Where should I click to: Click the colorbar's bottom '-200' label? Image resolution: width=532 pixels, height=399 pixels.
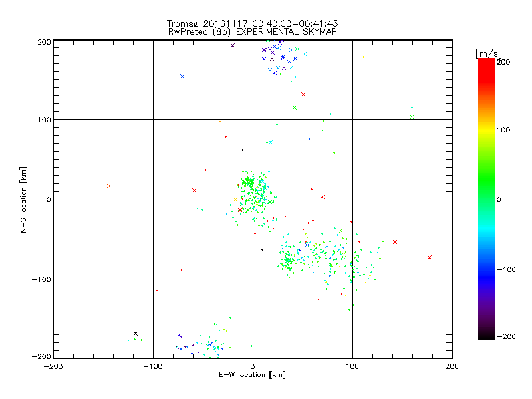pyautogui.click(x=505, y=336)
